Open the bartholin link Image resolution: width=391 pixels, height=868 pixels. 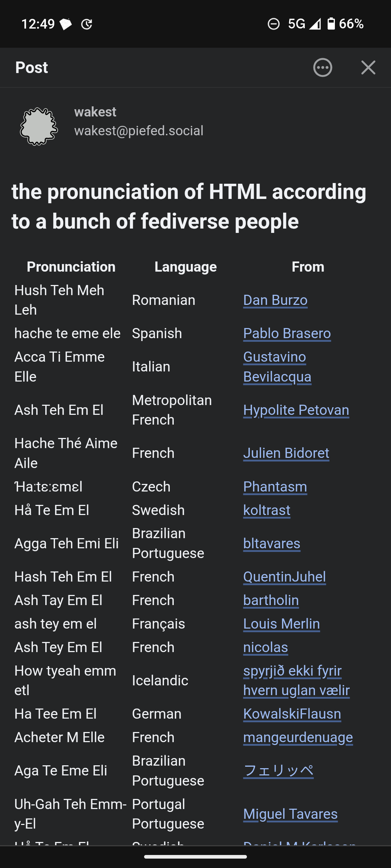(x=271, y=600)
